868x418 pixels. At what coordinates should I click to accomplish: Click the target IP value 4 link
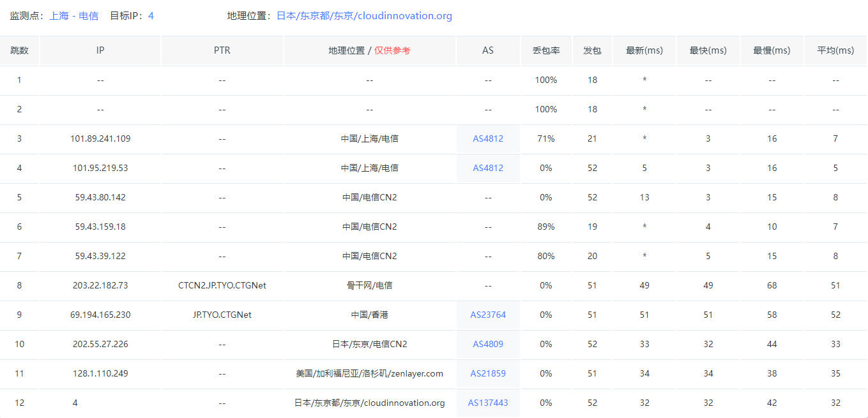point(151,16)
